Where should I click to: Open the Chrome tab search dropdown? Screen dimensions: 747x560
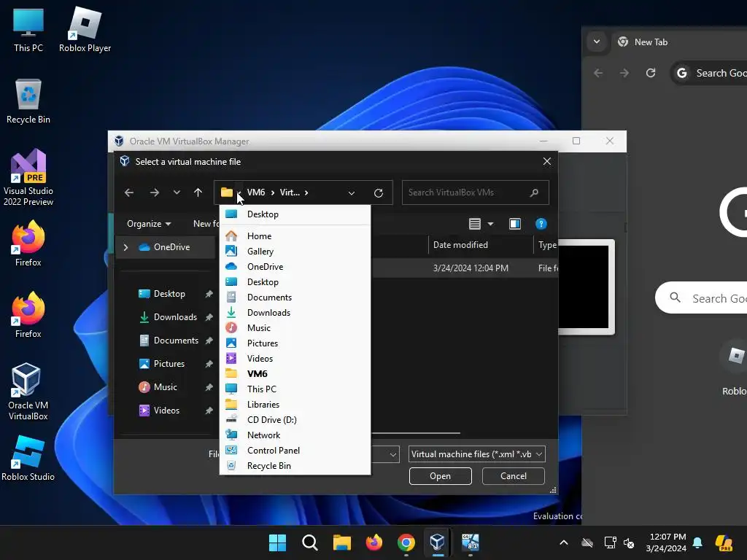(597, 42)
